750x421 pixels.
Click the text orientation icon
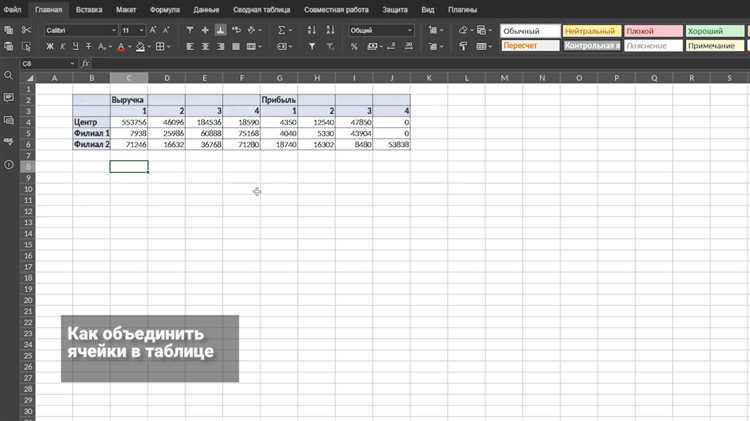tap(254, 30)
